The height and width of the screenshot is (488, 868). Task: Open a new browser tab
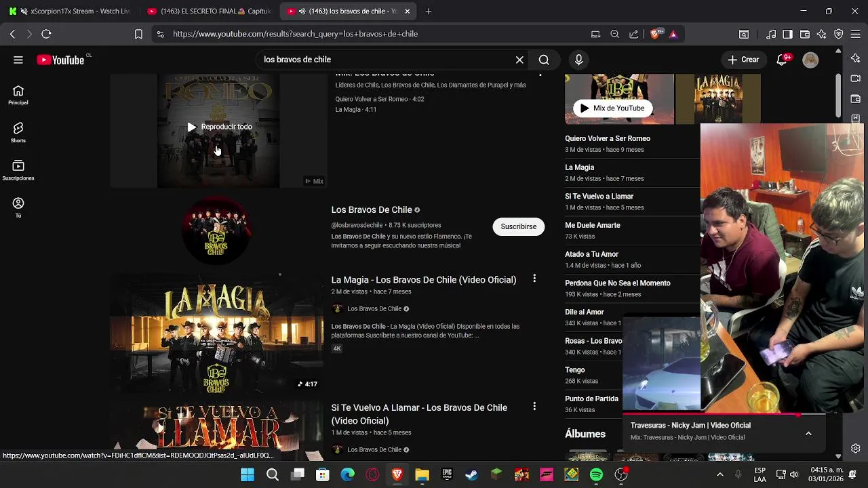pyautogui.click(x=429, y=11)
